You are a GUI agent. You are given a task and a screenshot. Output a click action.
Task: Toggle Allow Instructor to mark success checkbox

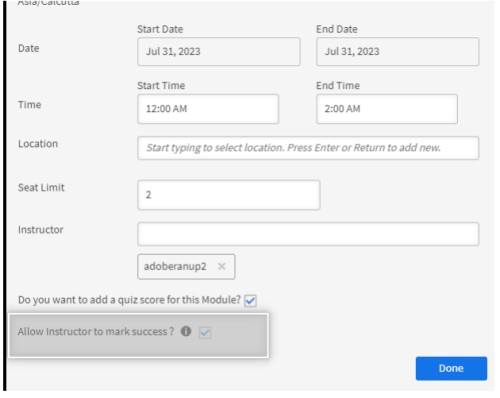point(205,332)
